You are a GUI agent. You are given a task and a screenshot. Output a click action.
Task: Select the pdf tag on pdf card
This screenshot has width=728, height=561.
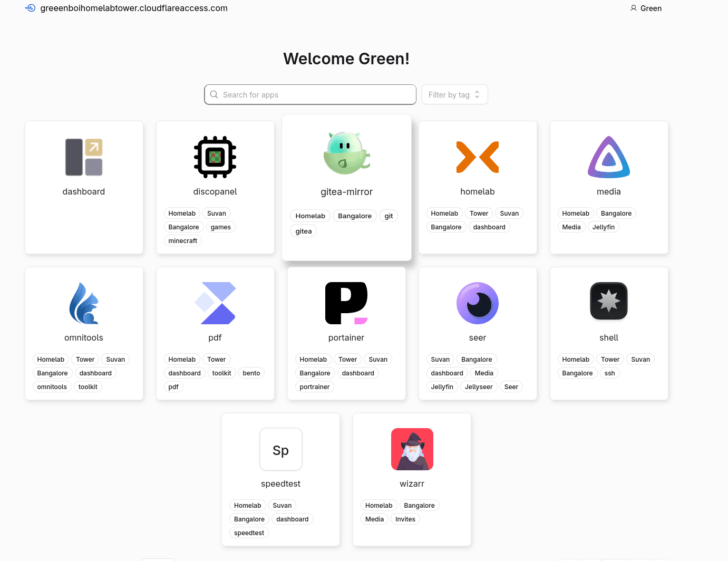pos(173,387)
